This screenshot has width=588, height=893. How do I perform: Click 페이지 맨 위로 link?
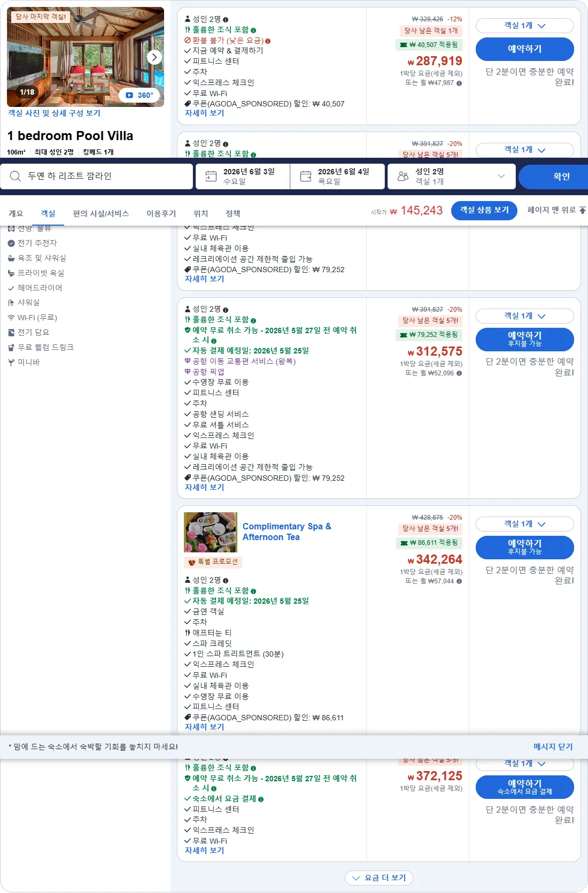point(556,210)
